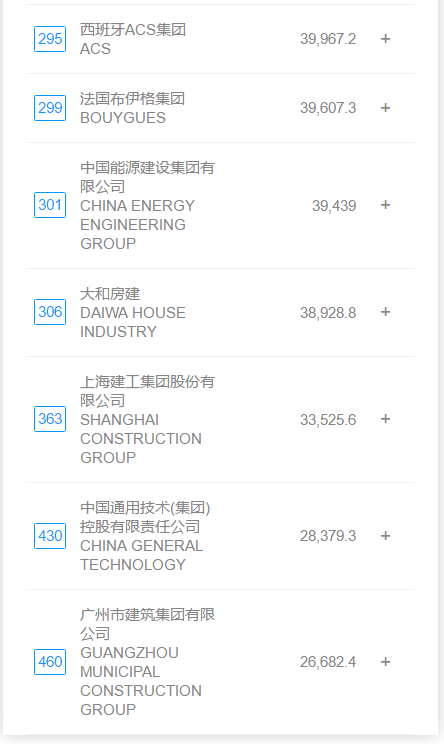This screenshot has height=744, width=444.
Task: Expand Guangzhou Municipal Construction Group plus icon
Action: click(x=386, y=662)
